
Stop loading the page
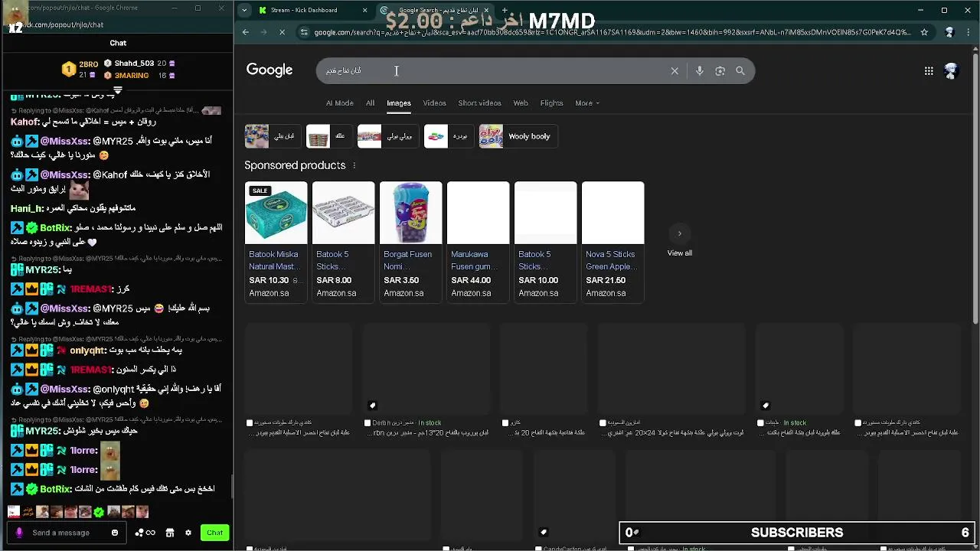(282, 32)
